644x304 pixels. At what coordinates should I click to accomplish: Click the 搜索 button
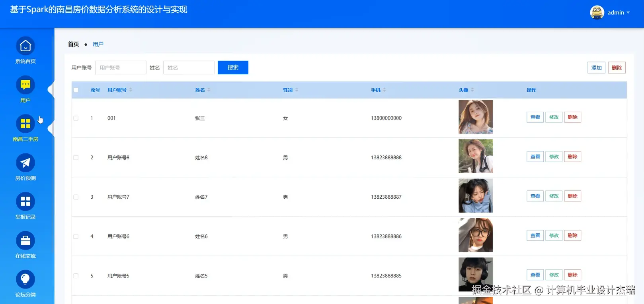[x=233, y=68]
